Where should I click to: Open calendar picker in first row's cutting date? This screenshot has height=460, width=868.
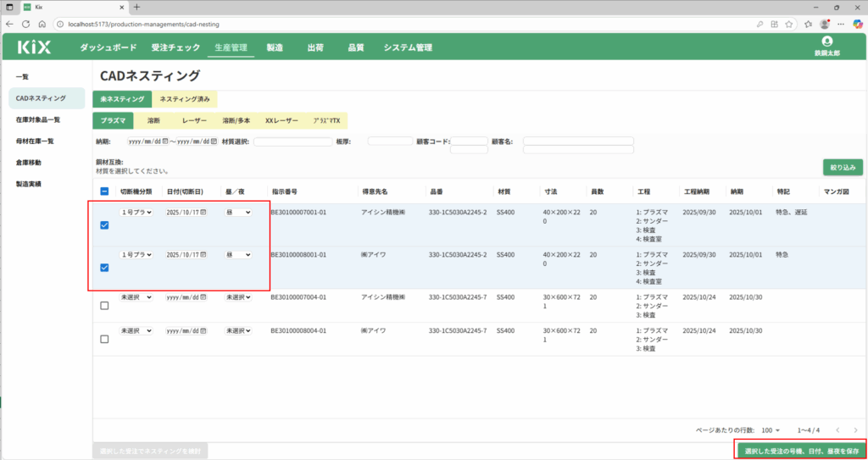203,213
